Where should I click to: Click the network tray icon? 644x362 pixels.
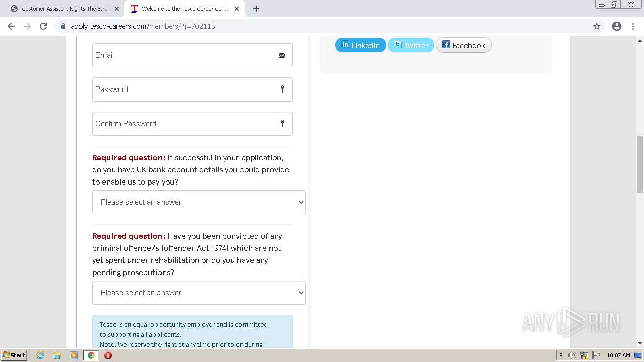pyautogui.click(x=584, y=355)
